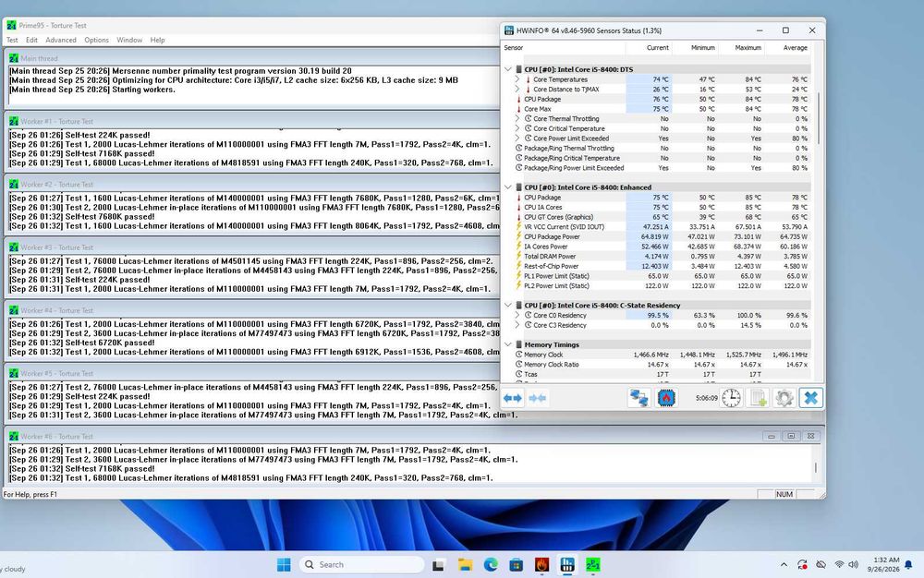Show hidden icons in the system tray
This screenshot has height=578, width=924.
[x=784, y=565]
